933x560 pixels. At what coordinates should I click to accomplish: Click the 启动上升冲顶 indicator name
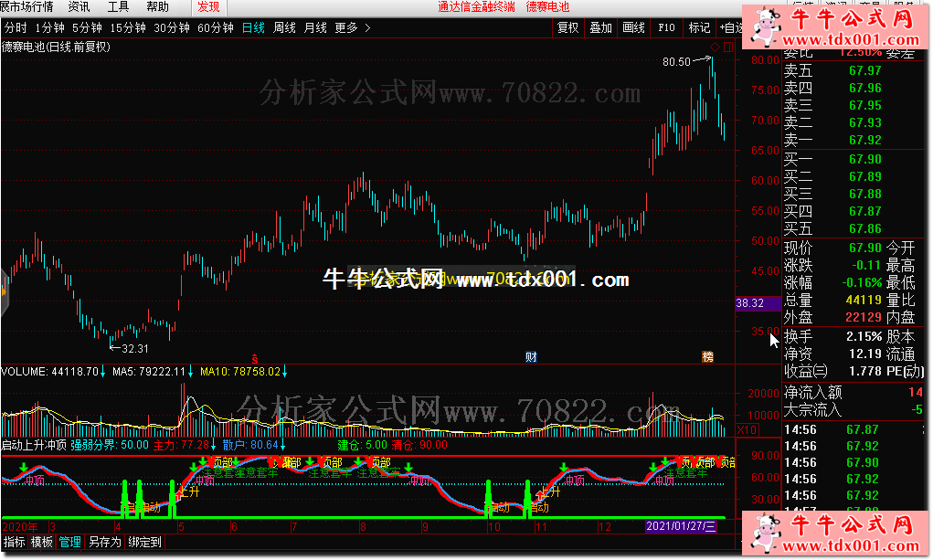pyautogui.click(x=34, y=445)
